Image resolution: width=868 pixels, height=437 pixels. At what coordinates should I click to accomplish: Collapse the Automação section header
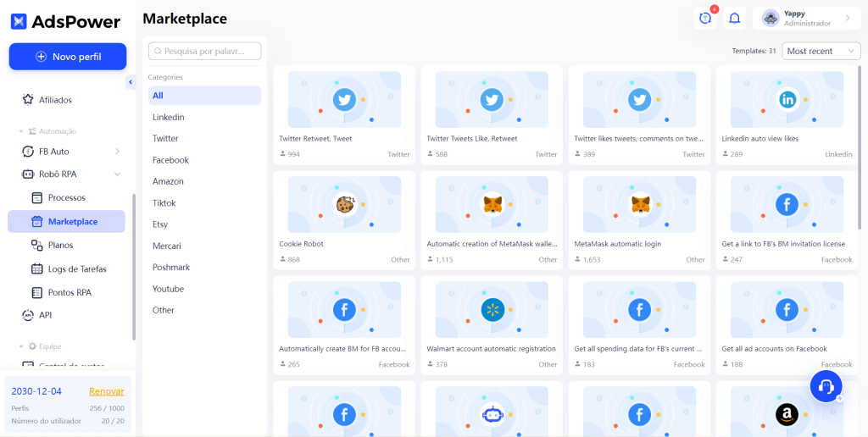22,131
